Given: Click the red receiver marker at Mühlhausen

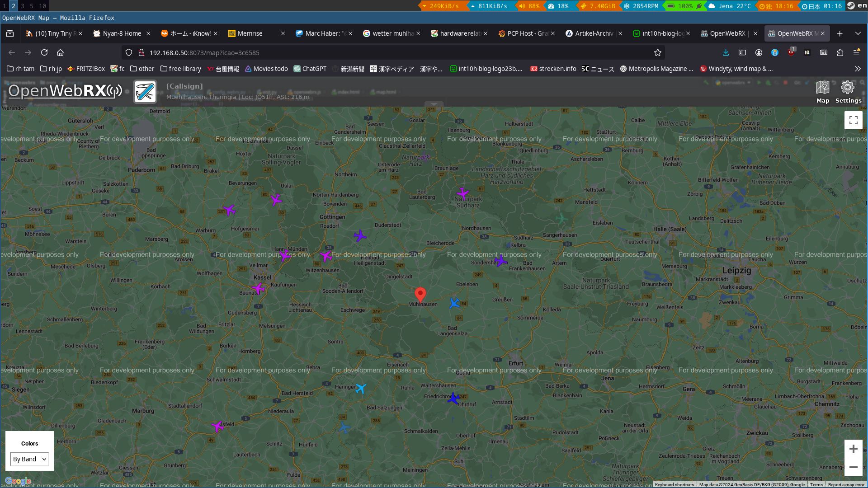Looking at the screenshot, I should [420, 295].
